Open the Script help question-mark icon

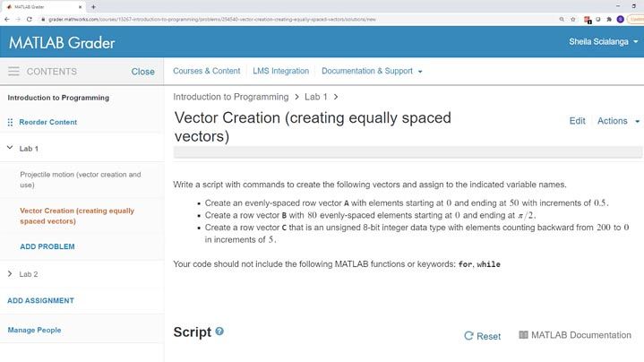[219, 332]
